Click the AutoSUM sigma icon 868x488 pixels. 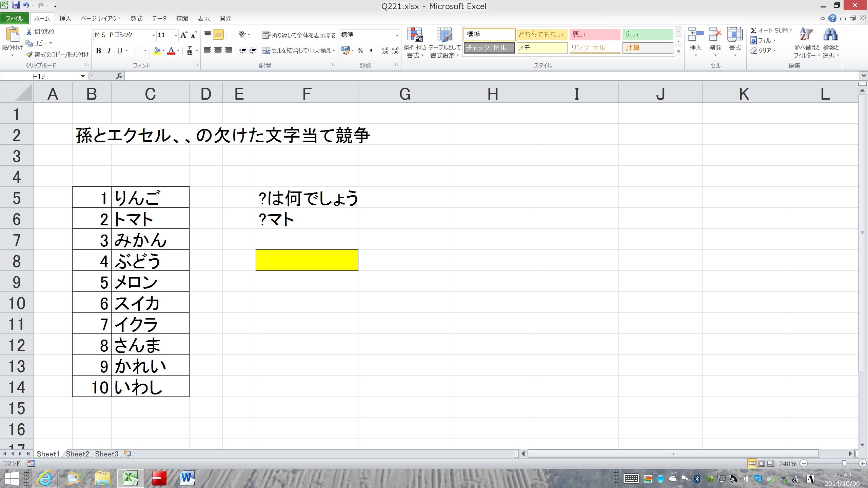point(753,30)
